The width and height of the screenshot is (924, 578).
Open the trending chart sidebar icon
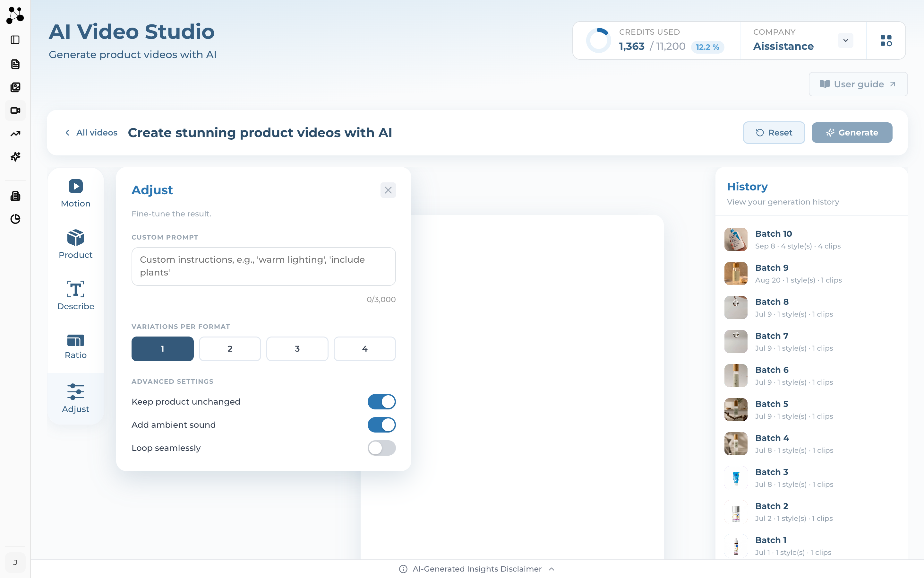(x=15, y=133)
